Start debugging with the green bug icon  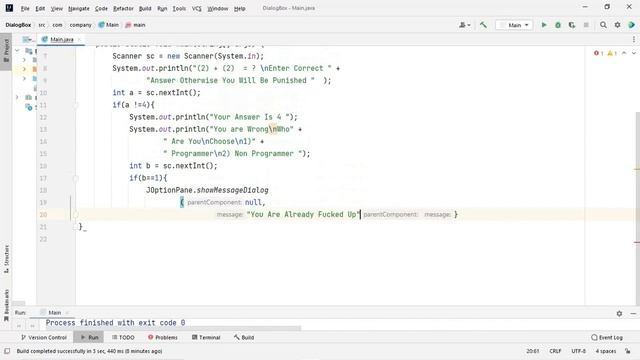[558, 25]
